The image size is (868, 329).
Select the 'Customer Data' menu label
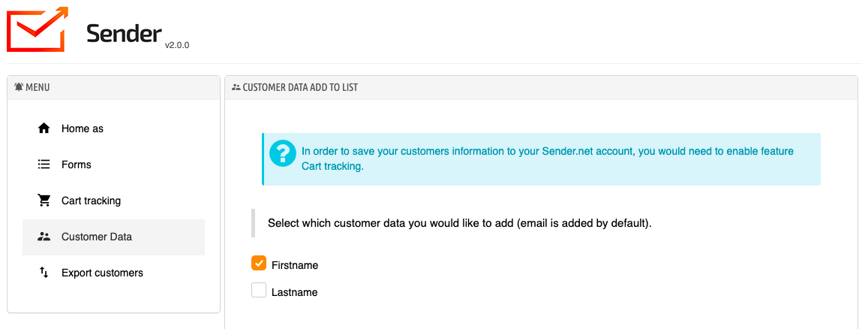[97, 237]
